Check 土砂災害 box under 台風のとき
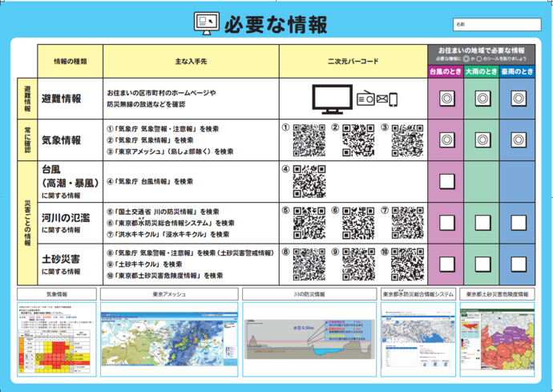Viewport: 553px width, 392px height. click(447, 265)
